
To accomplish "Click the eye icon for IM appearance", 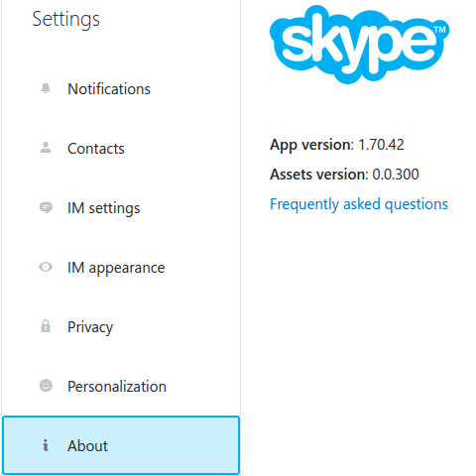I will pyautogui.click(x=46, y=267).
